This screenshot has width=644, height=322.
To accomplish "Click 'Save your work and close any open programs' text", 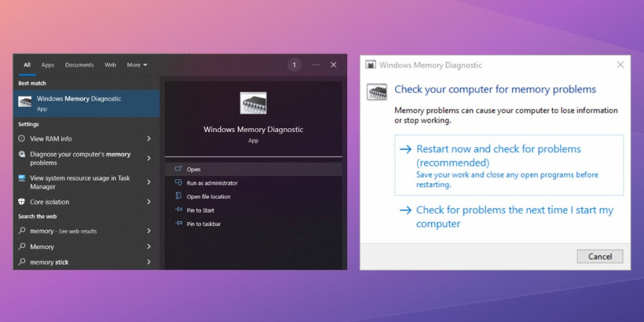I will point(508,179).
